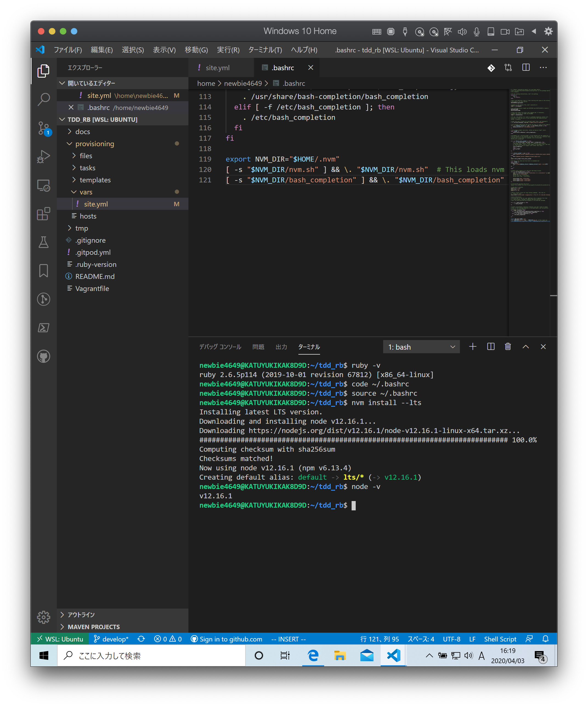The image size is (588, 707).
Task: Toggle split terminal button in panel
Action: click(x=491, y=346)
